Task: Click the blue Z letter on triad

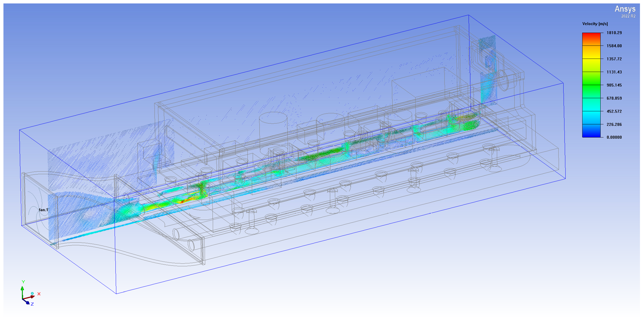Action: pos(32,304)
